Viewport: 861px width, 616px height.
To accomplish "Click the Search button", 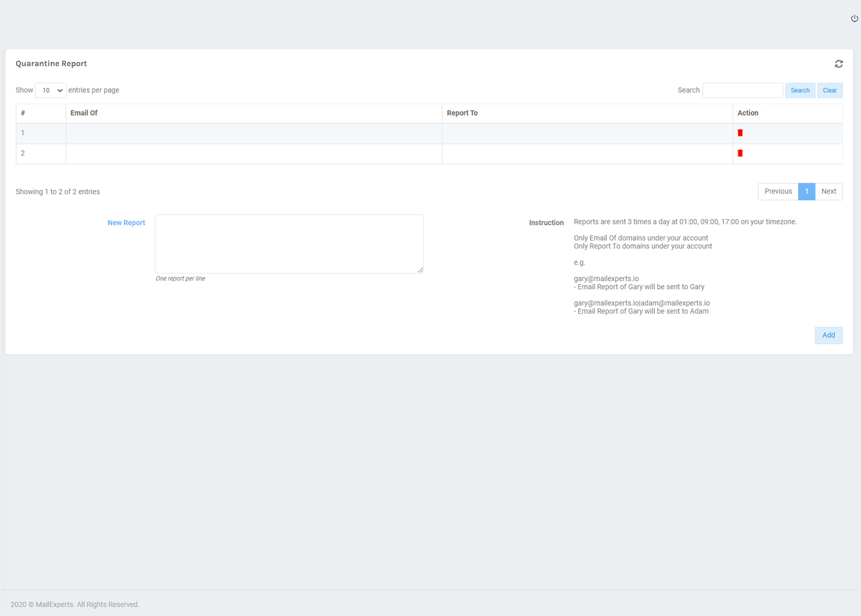I will pyautogui.click(x=800, y=90).
